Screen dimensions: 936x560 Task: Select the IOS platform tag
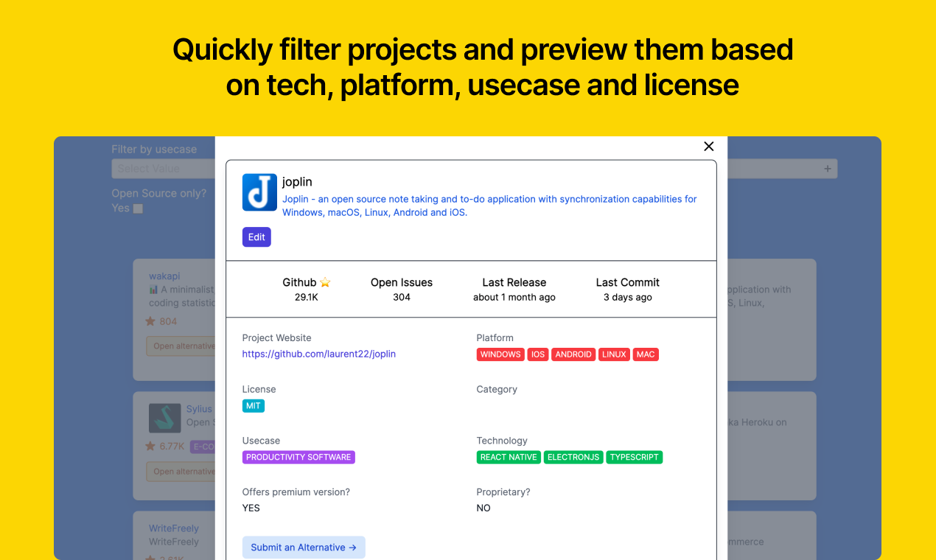[x=538, y=354]
